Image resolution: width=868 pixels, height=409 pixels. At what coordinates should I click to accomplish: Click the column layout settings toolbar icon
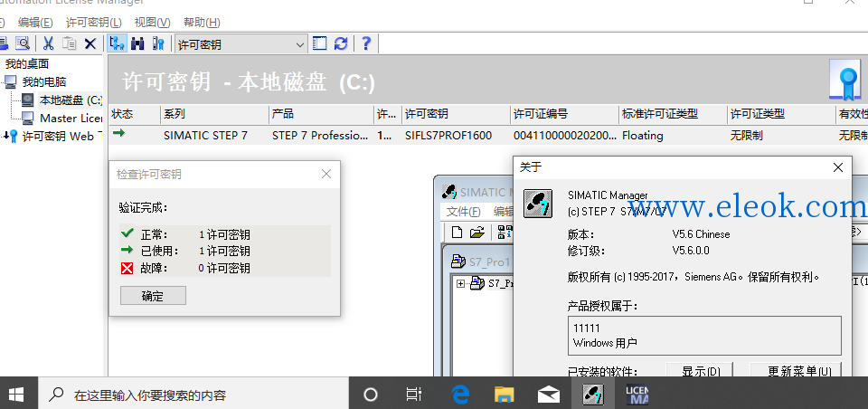pos(319,43)
